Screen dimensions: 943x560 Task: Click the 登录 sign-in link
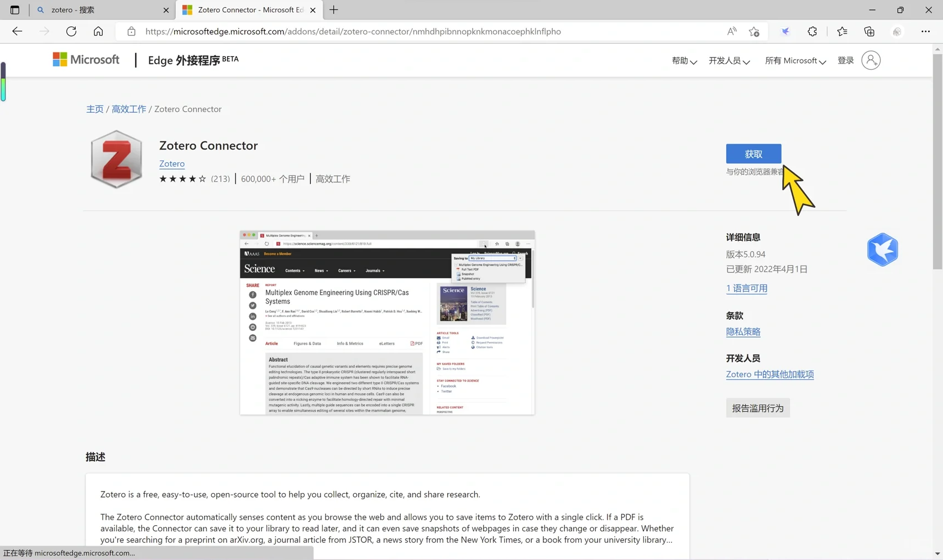(x=846, y=61)
